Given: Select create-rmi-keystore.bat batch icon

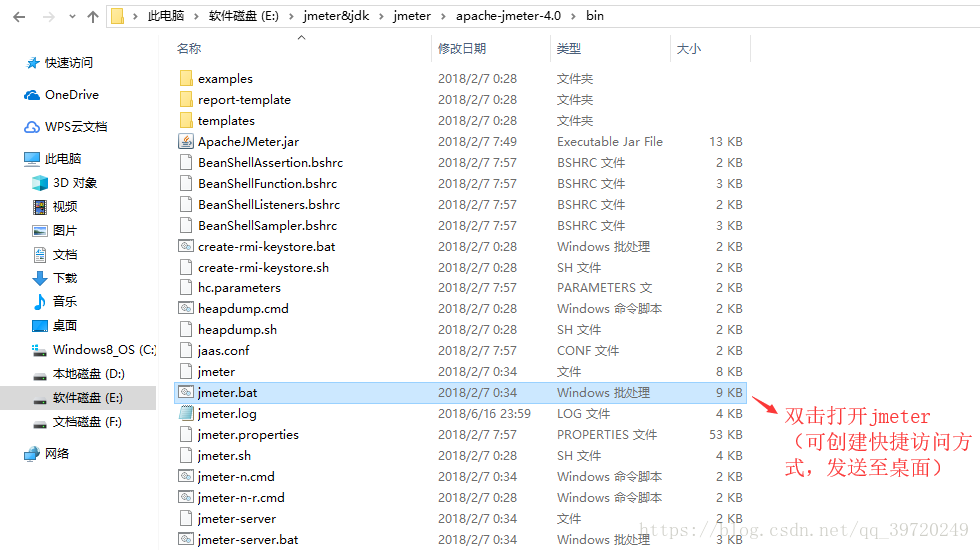Looking at the screenshot, I should click(186, 246).
